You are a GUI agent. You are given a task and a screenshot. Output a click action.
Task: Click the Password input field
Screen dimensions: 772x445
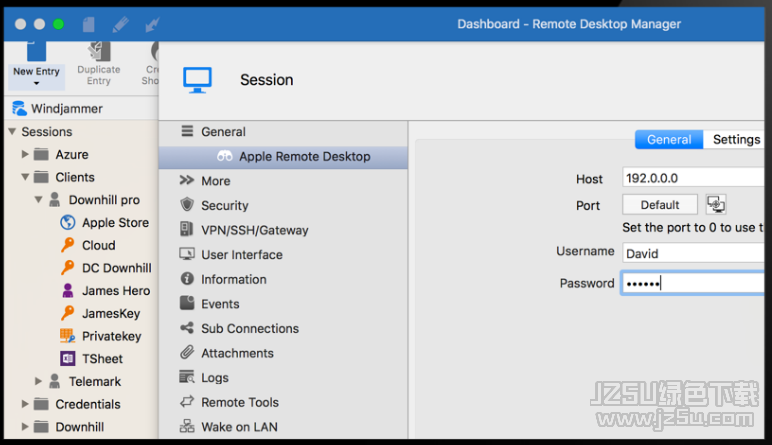point(692,283)
